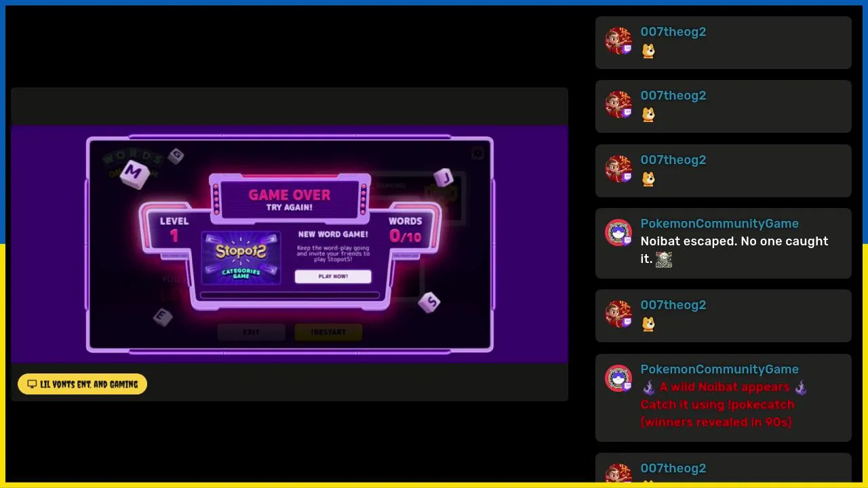The width and height of the screenshot is (868, 488).
Task: Click the NEW WORD GAME! heading
Action: pos(333,235)
